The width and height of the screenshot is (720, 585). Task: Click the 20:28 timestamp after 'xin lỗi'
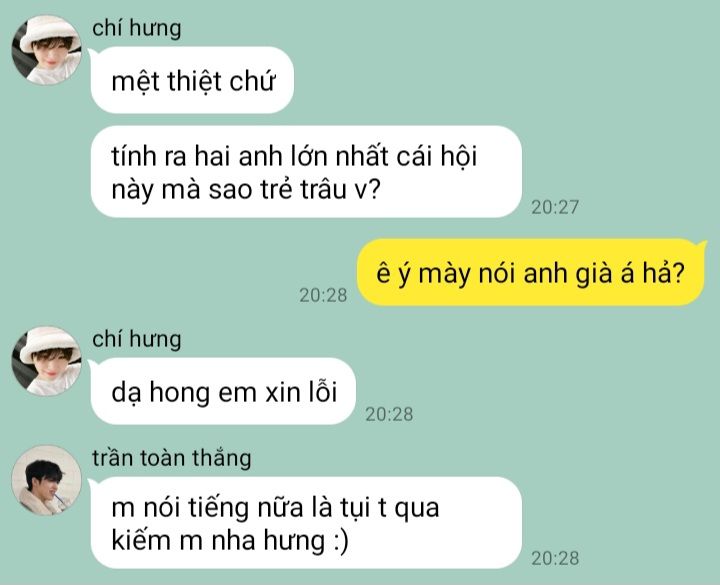pos(389,414)
